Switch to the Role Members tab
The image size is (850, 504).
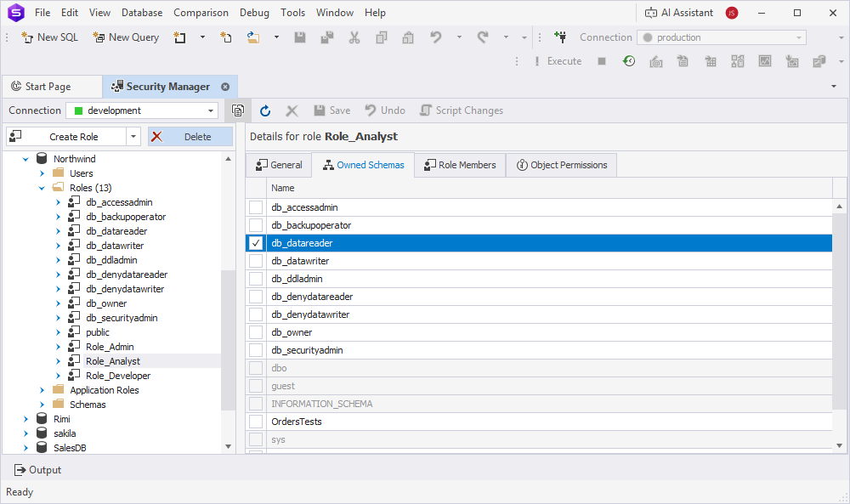coord(459,165)
